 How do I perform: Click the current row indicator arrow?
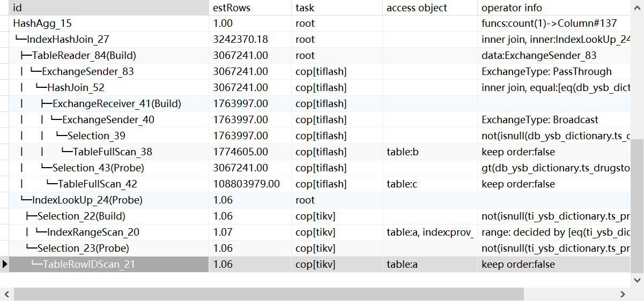pyautogui.click(x=5, y=264)
